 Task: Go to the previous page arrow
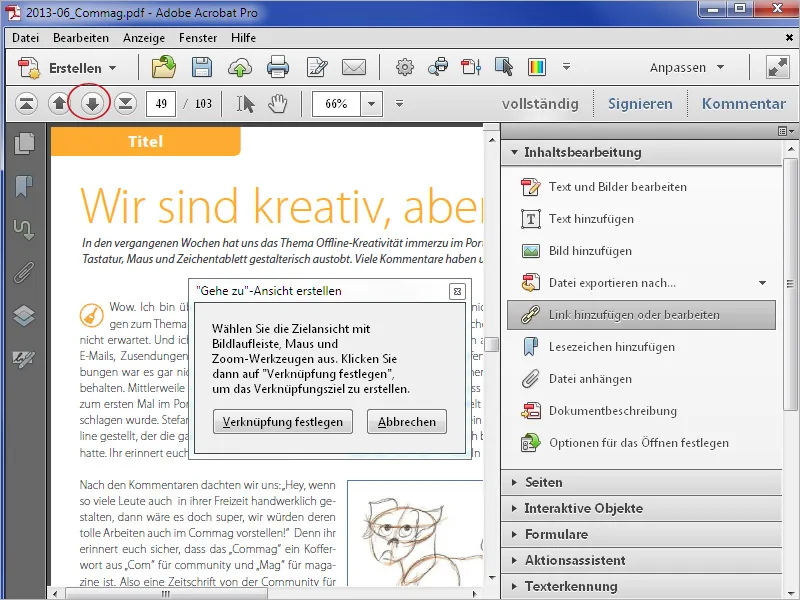tap(59, 104)
